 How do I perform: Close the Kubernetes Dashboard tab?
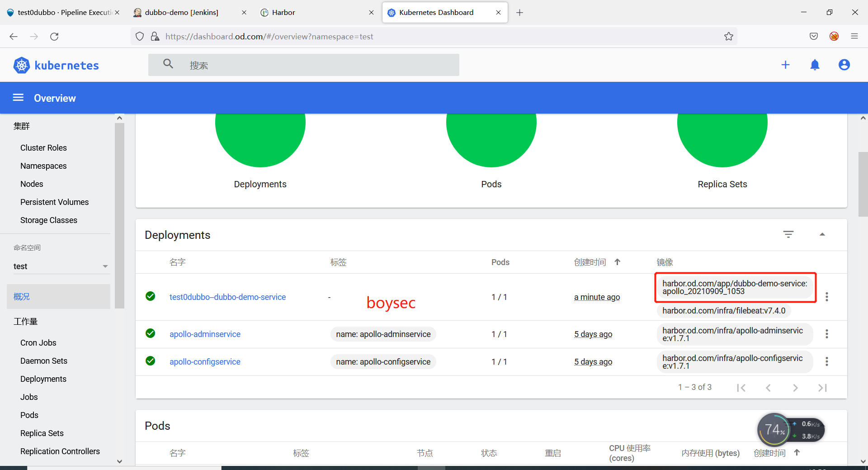499,13
